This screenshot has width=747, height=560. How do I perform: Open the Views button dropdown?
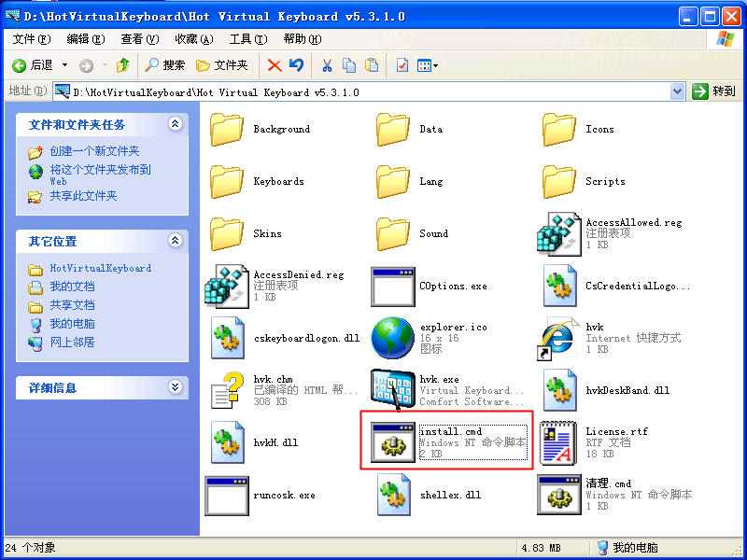pos(428,65)
